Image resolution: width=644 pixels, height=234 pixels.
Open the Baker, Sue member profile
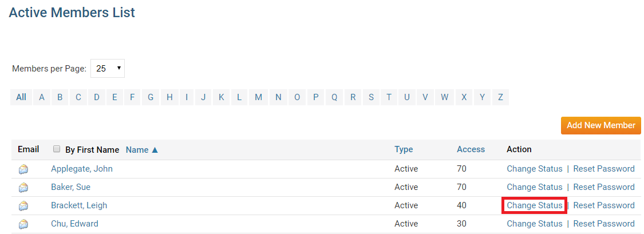pos(70,187)
